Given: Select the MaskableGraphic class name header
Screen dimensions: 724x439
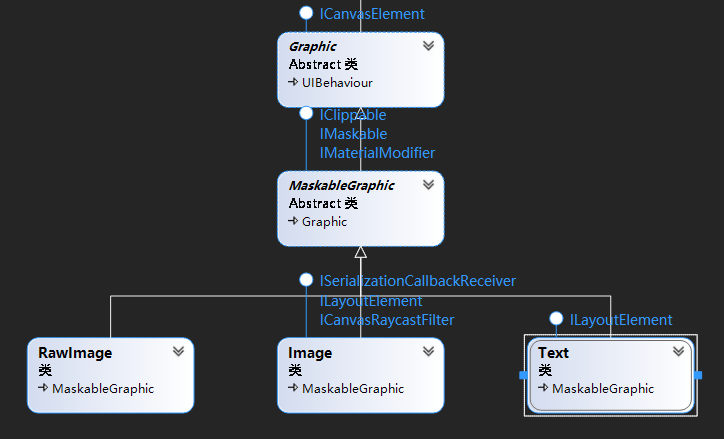Looking at the screenshot, I should [342, 186].
